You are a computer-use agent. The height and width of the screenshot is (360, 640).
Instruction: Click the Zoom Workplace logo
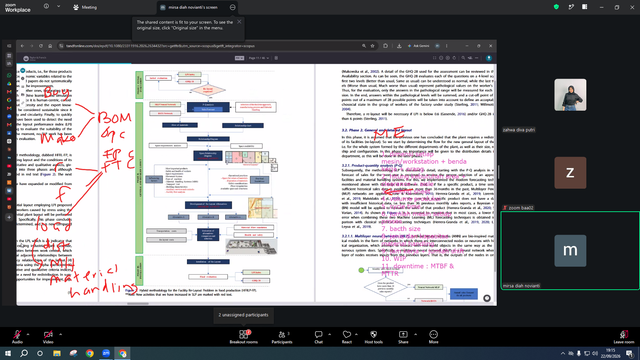pyautogui.click(x=18, y=7)
